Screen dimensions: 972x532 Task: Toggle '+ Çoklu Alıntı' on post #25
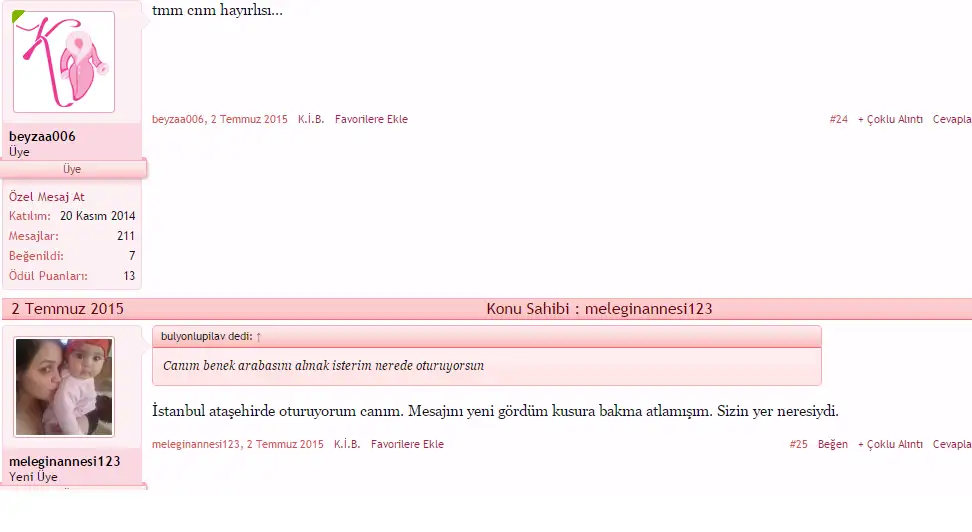tap(890, 444)
